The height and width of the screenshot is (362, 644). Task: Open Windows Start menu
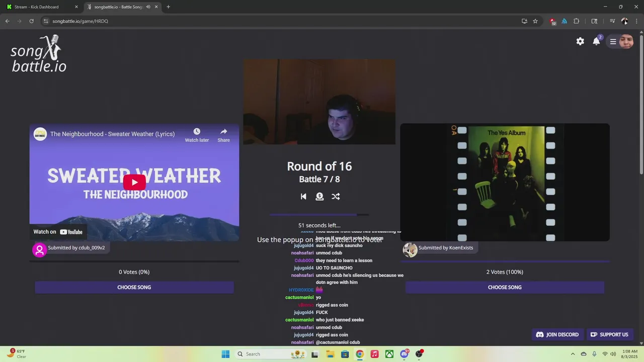[225, 354]
